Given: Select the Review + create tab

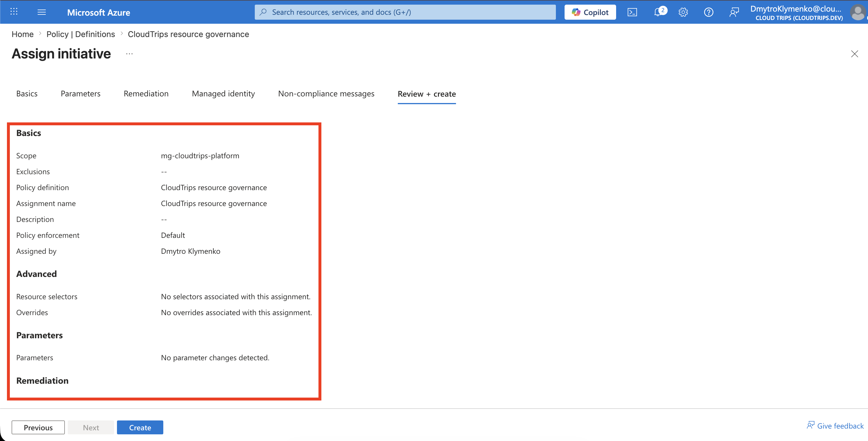Looking at the screenshot, I should tap(426, 94).
